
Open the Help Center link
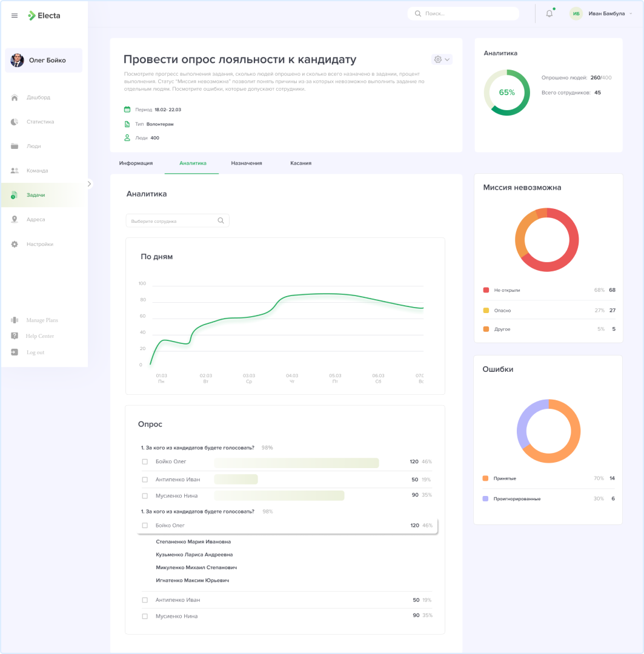point(40,336)
